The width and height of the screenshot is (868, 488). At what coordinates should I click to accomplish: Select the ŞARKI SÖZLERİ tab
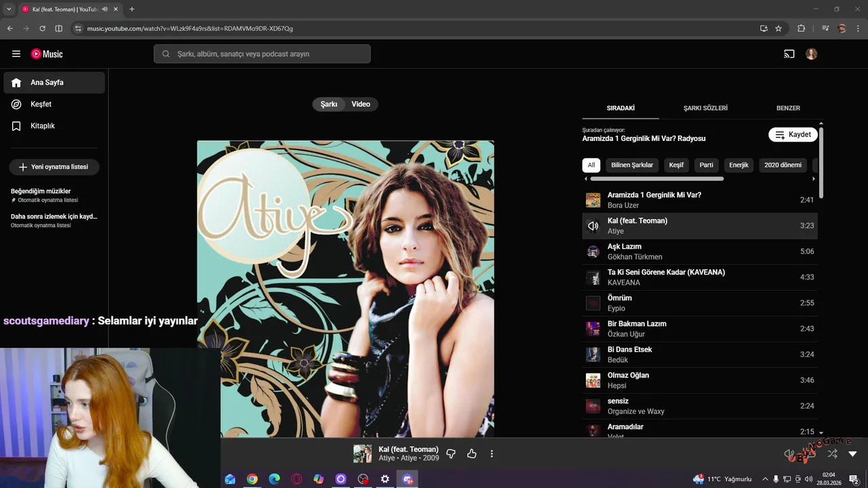coord(705,108)
